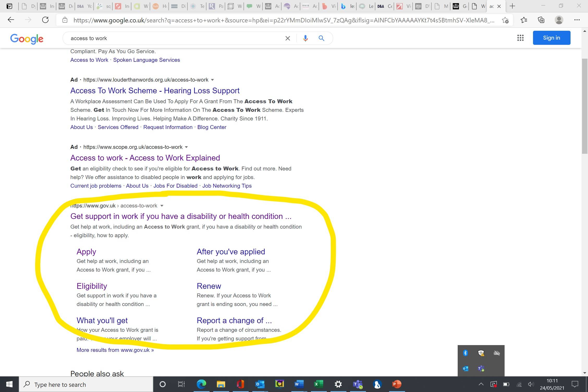Viewport: 588px width, 392px height.
Task: Switch to the 'Pa' browser tab
Action: [x=216, y=6]
